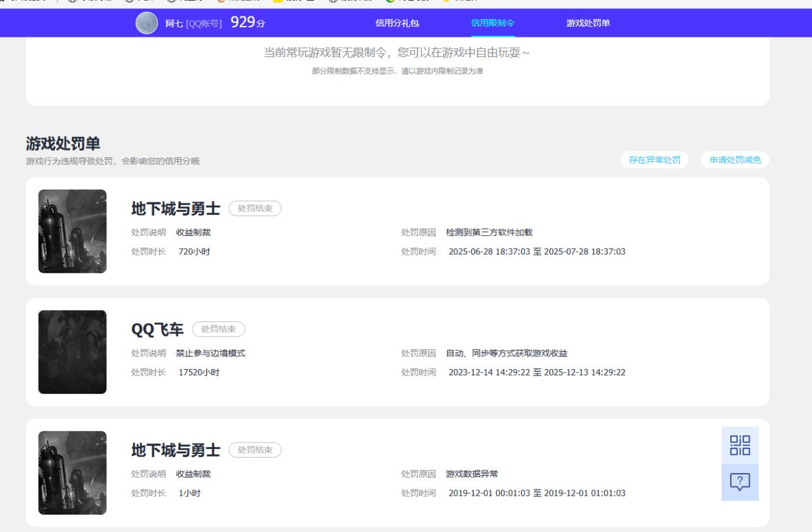Screen dimensions: 812x532
Task: Click the 1小时 地下城与勇士 penalty thumbnail
Action: 72,473
